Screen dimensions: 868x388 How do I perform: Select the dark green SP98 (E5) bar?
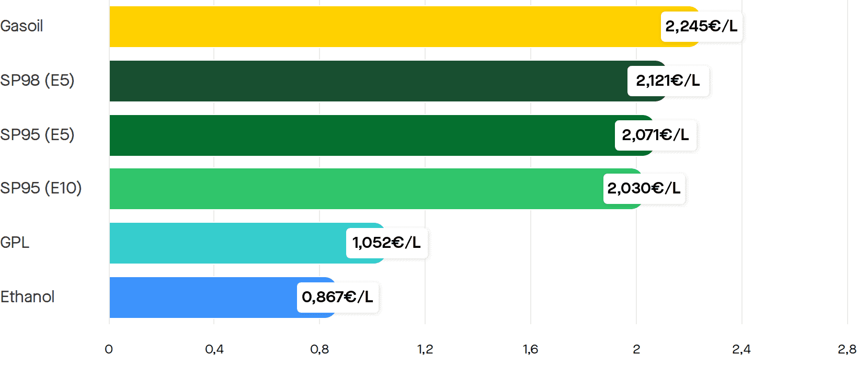pos(389,81)
